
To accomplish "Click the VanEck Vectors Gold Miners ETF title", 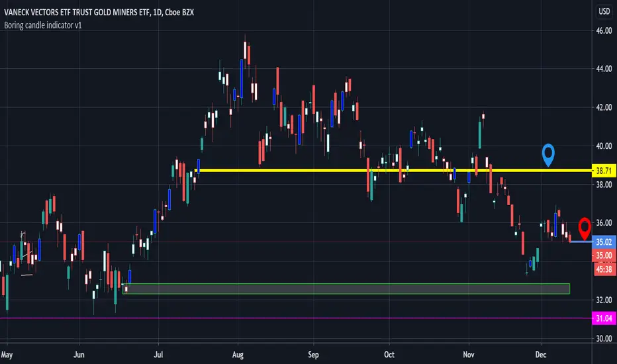I will (99, 12).
